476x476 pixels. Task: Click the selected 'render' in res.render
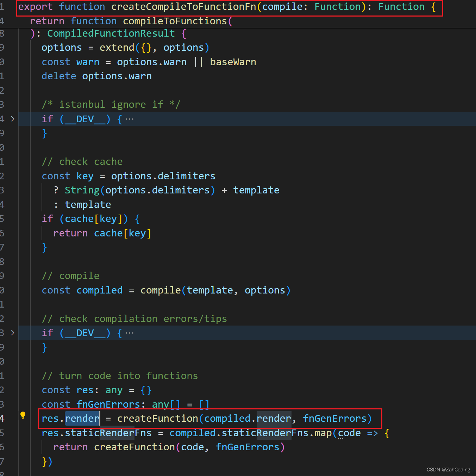click(x=82, y=419)
